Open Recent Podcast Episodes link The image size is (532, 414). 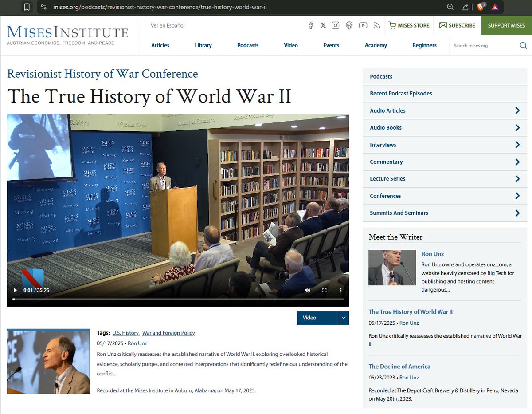(401, 93)
